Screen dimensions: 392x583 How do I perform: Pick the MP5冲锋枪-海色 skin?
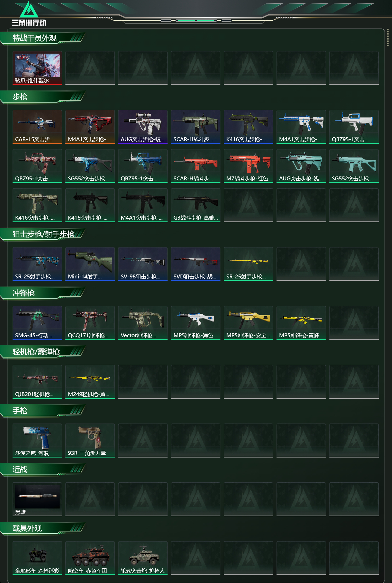tap(195, 323)
